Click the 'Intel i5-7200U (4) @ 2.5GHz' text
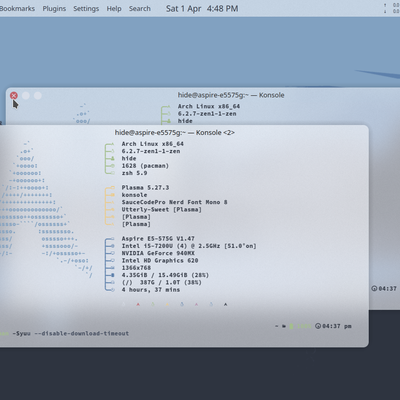The width and height of the screenshot is (400, 400). 171,246
